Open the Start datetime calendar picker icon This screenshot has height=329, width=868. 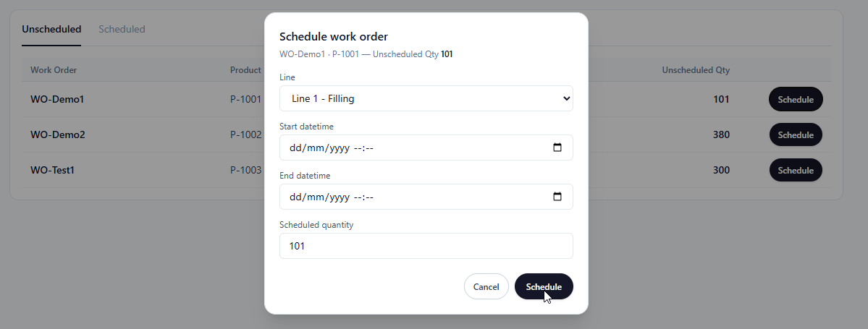(x=557, y=148)
